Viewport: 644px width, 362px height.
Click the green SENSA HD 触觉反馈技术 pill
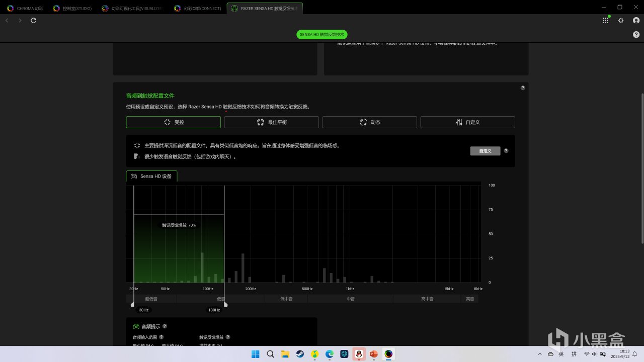click(x=321, y=35)
